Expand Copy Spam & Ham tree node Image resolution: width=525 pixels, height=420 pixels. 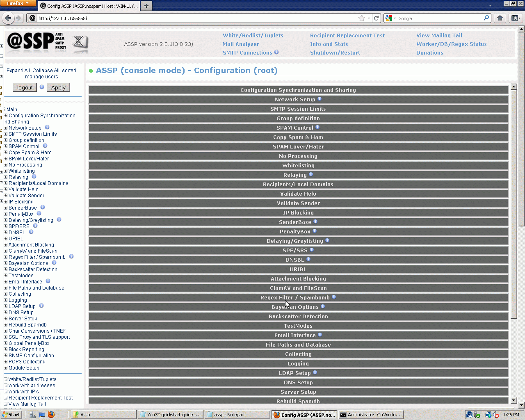6,153
